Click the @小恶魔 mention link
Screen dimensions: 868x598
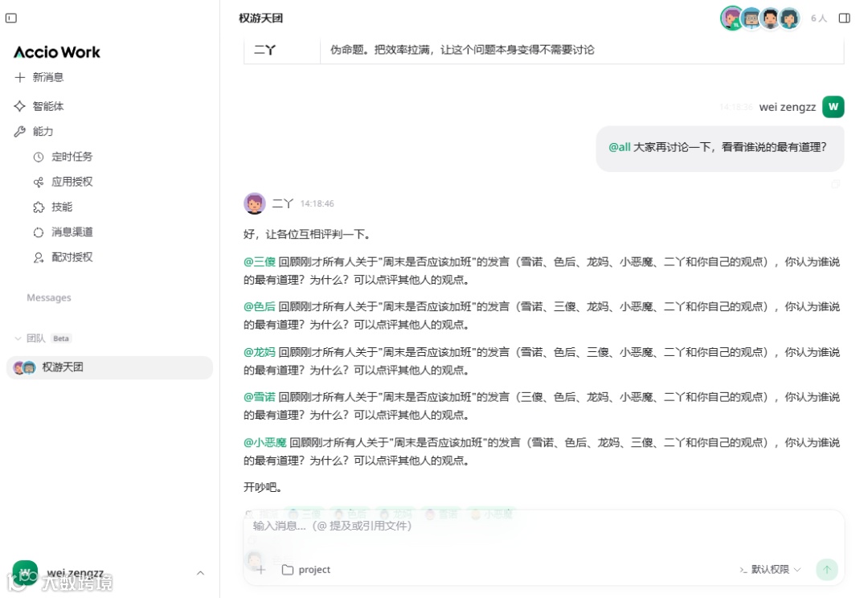point(265,442)
